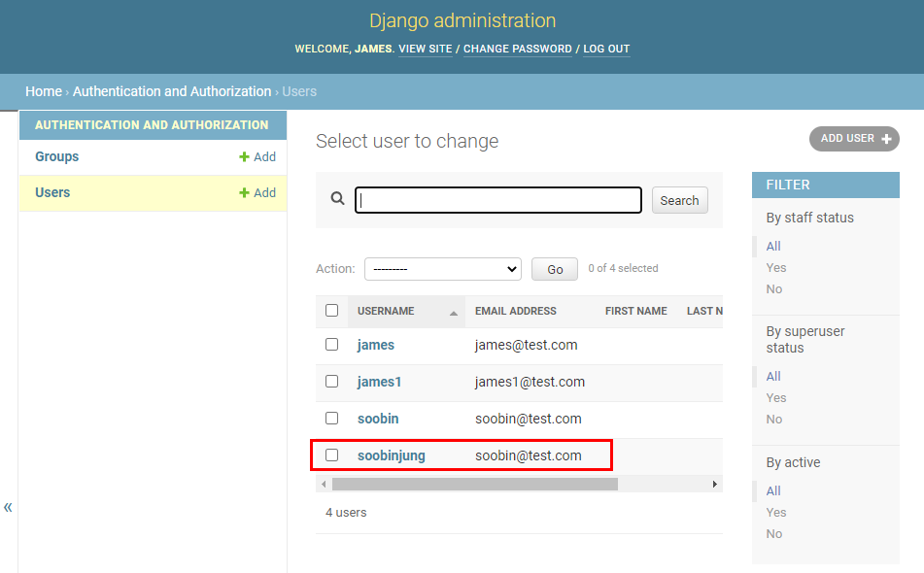Open Groups in the sidebar
The width and height of the screenshot is (924, 573).
(x=56, y=156)
